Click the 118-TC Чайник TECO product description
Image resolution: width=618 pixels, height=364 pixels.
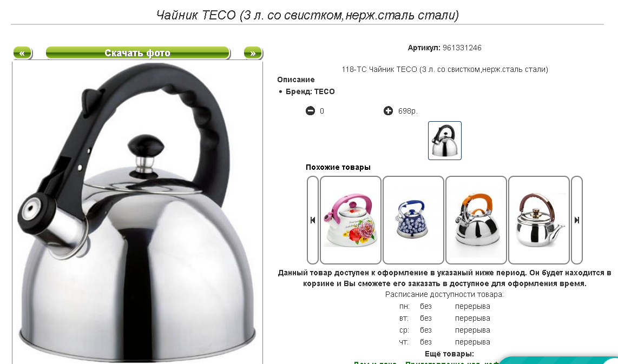[x=445, y=69]
